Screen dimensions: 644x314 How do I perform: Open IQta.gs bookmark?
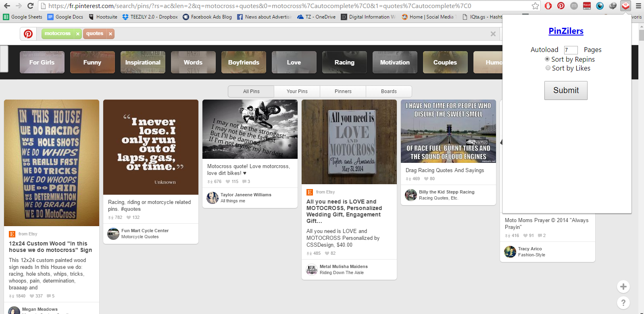pos(482,17)
